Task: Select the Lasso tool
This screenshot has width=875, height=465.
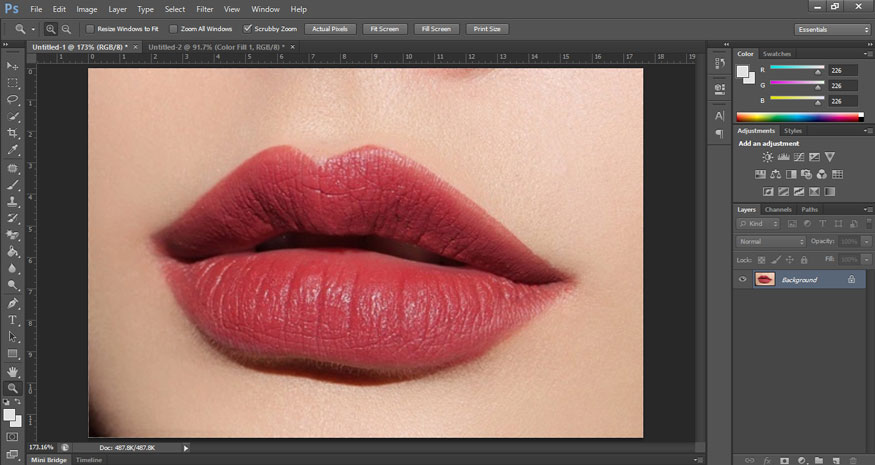Action: 13,100
